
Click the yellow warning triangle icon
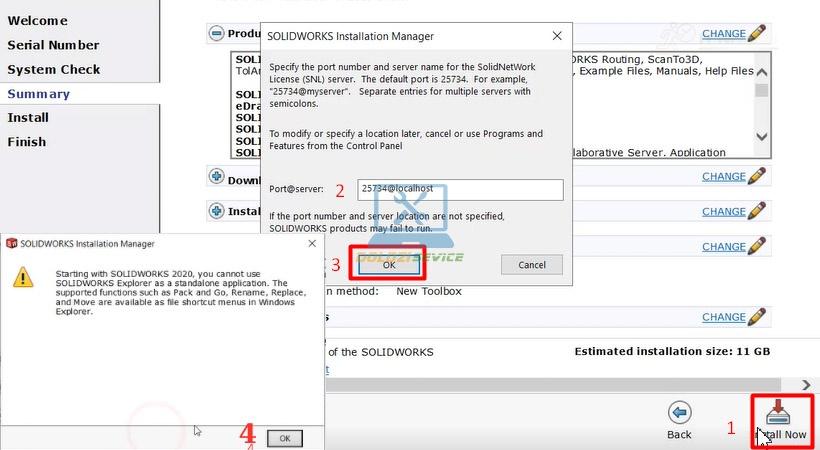click(23, 278)
